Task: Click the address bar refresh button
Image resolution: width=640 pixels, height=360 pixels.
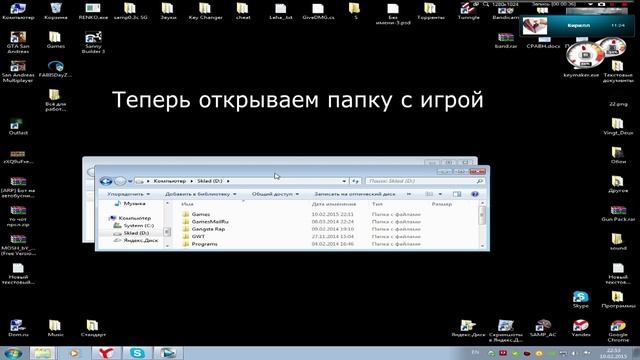Action: (x=356, y=181)
